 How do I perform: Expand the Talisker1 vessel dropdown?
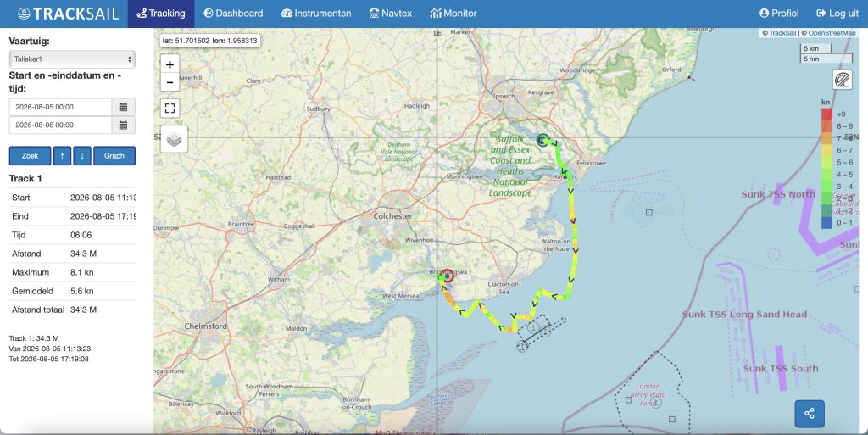[72, 59]
